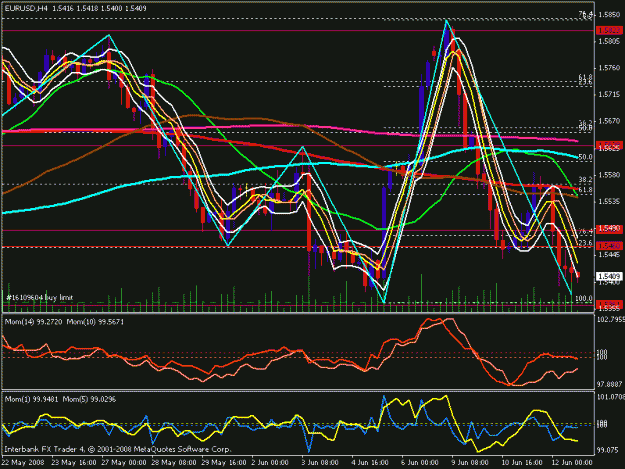Click the 1.5445 price scale value
This screenshot has width=625, height=469.
[609, 255]
